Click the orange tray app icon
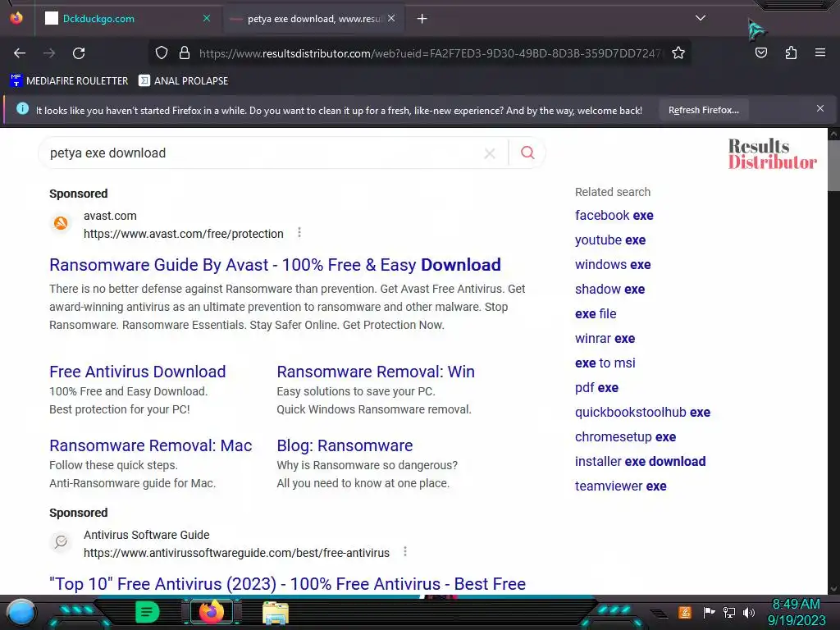This screenshot has width=840, height=630. (684, 612)
